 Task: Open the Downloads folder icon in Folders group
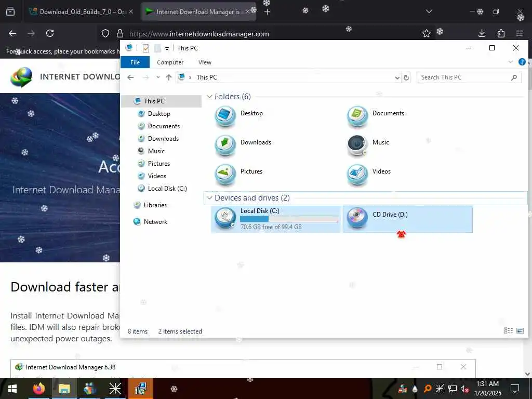[225, 145]
